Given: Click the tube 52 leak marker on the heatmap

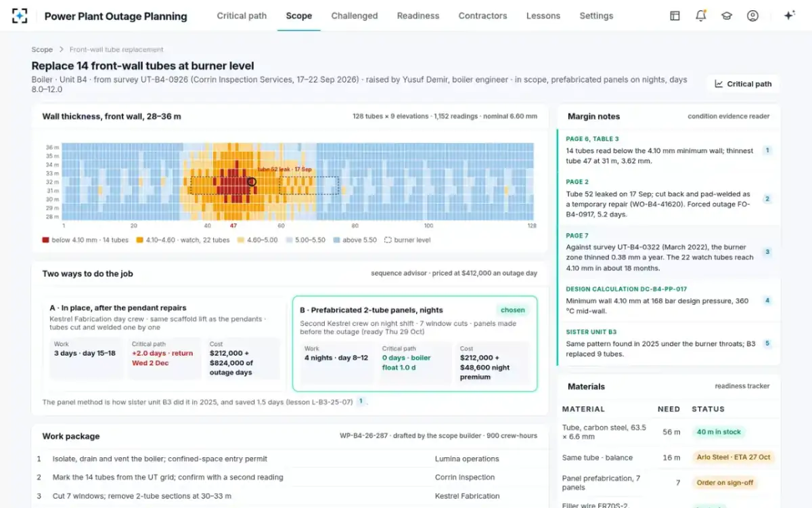Looking at the screenshot, I should point(252,182).
